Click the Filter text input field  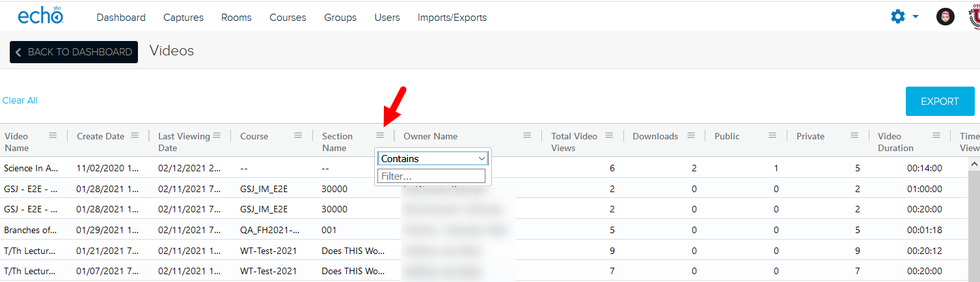click(x=432, y=176)
